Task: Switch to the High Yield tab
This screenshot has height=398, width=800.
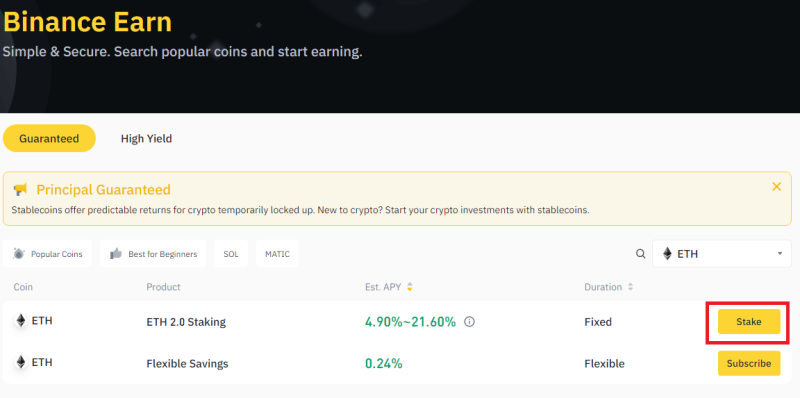Action: coord(146,138)
